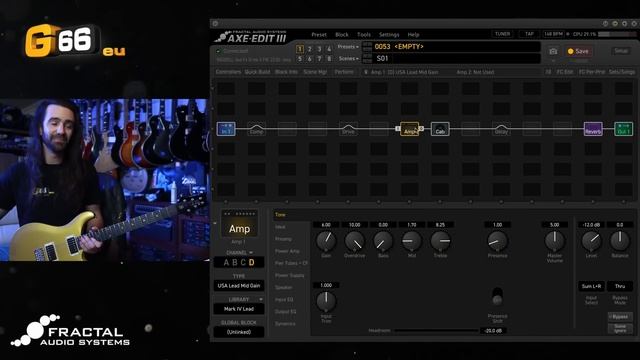Select scene 2 button
This screenshot has width=640, height=360.
[310, 49]
